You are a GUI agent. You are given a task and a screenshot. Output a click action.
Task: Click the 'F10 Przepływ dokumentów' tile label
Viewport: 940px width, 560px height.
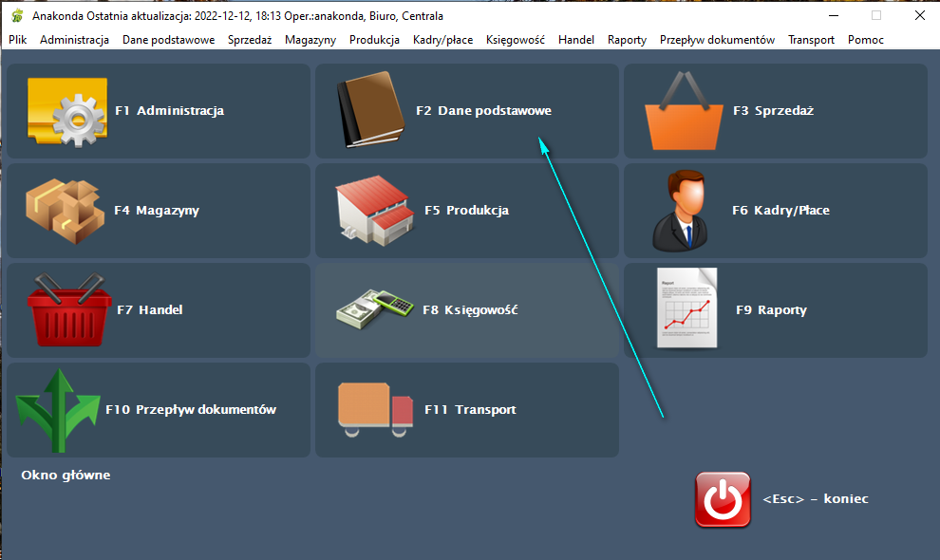pyautogui.click(x=191, y=409)
